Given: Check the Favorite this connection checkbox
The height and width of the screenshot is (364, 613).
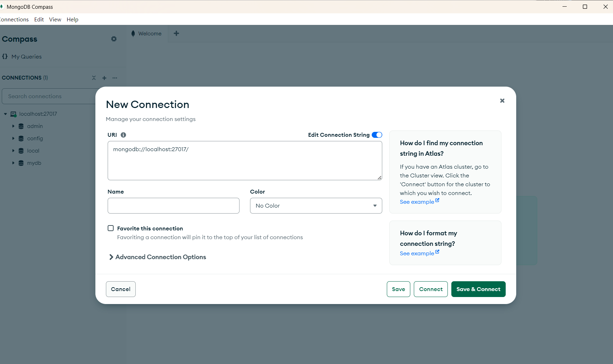Looking at the screenshot, I should [111, 228].
